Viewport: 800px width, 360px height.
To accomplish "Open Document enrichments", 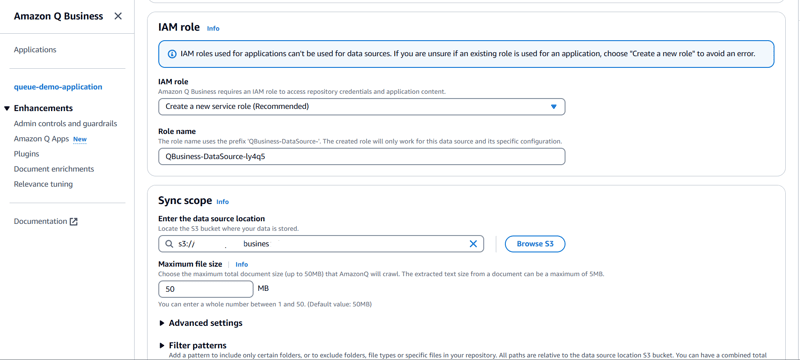I will [x=54, y=169].
